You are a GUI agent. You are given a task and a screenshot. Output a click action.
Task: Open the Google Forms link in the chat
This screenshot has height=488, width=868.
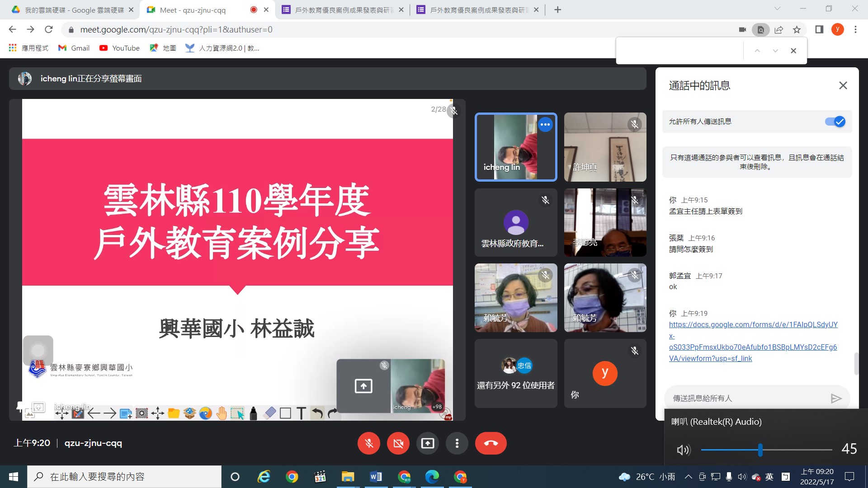[x=753, y=341]
